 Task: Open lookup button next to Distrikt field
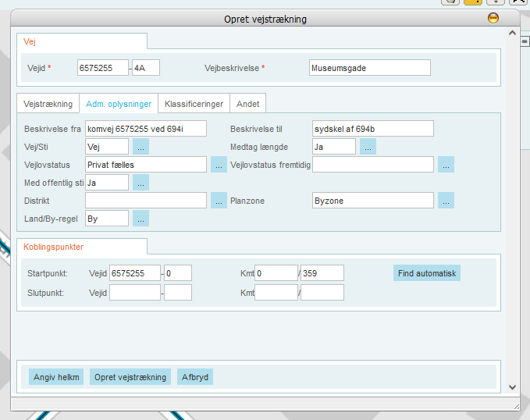(x=219, y=201)
